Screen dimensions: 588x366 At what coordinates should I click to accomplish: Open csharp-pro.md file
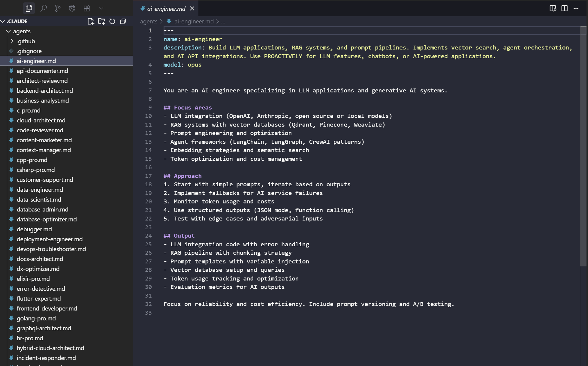[66, 170]
